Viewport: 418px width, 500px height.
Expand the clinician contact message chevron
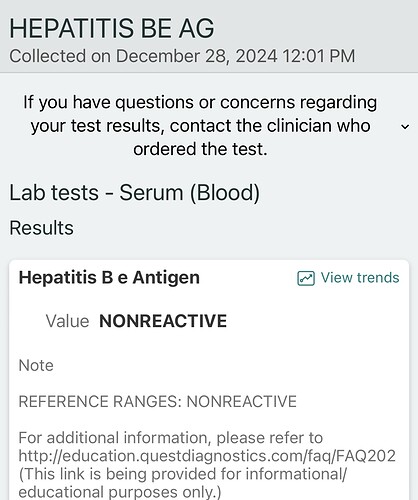coord(405,127)
